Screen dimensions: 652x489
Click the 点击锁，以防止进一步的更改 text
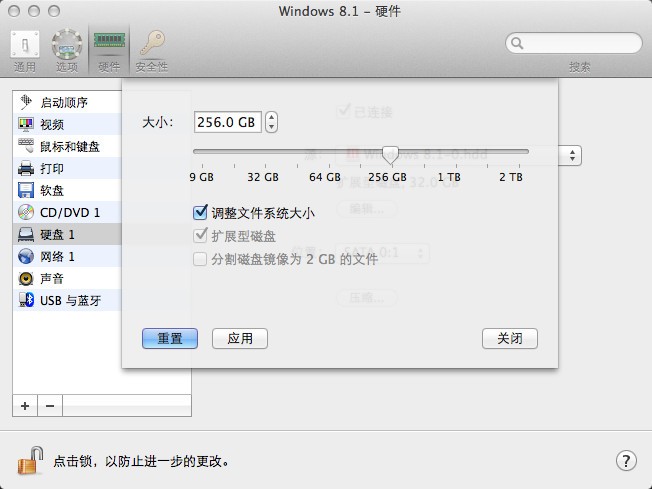141,461
